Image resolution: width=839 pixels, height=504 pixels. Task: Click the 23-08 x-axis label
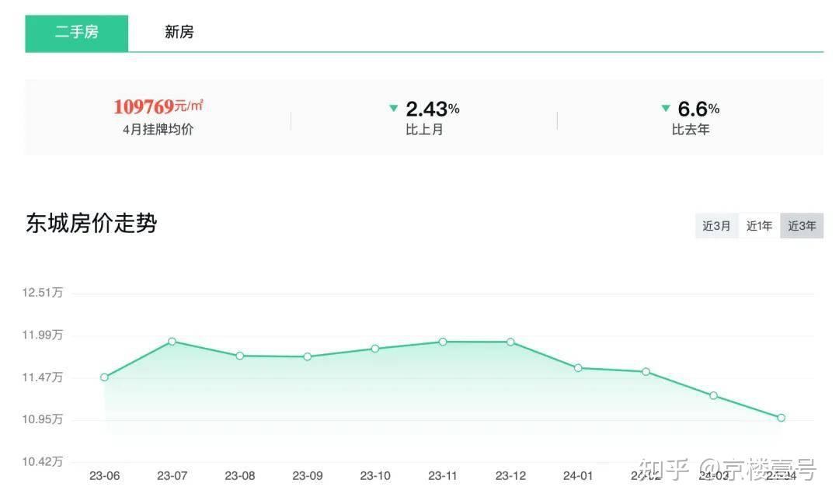pos(240,475)
